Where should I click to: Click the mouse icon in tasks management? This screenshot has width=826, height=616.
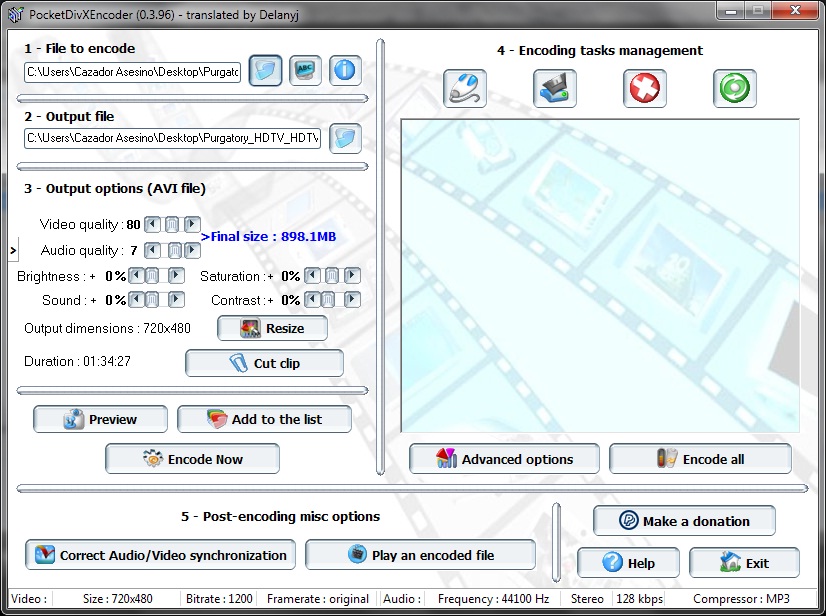coord(465,89)
